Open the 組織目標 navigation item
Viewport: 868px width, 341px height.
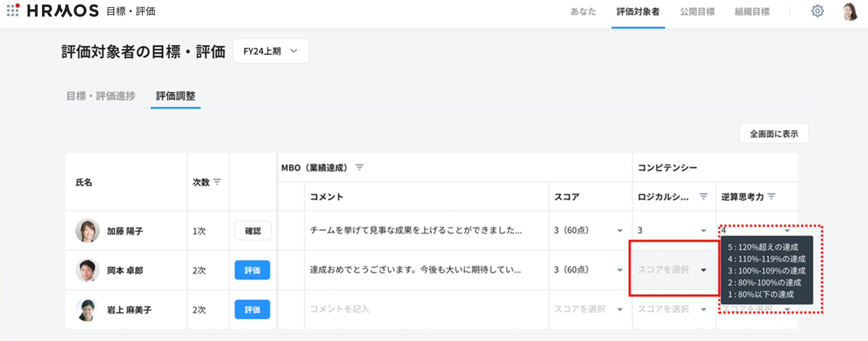point(752,12)
